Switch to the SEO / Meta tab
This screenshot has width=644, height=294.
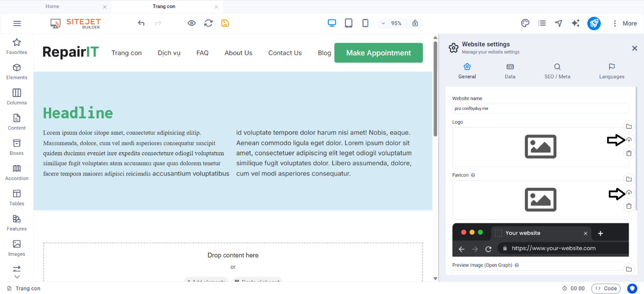557,71
